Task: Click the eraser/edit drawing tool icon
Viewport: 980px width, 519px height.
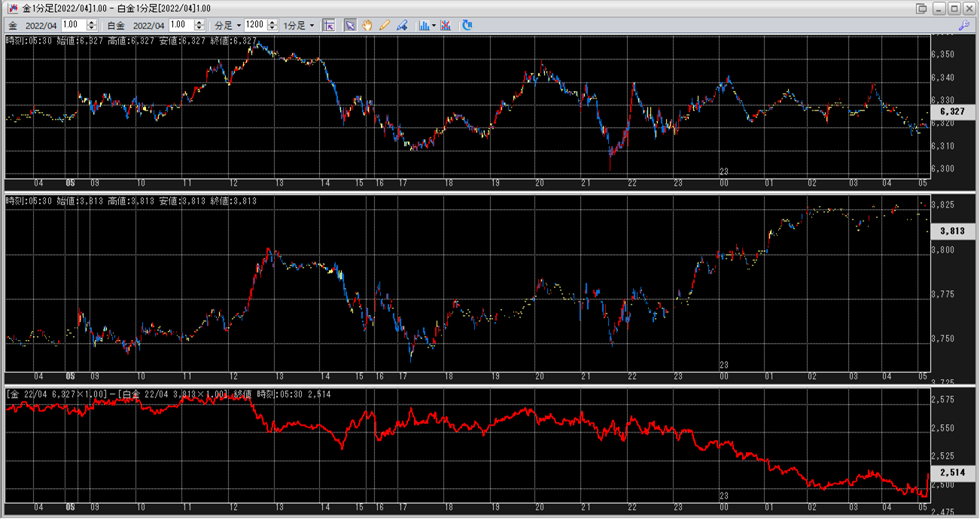Action: point(403,25)
